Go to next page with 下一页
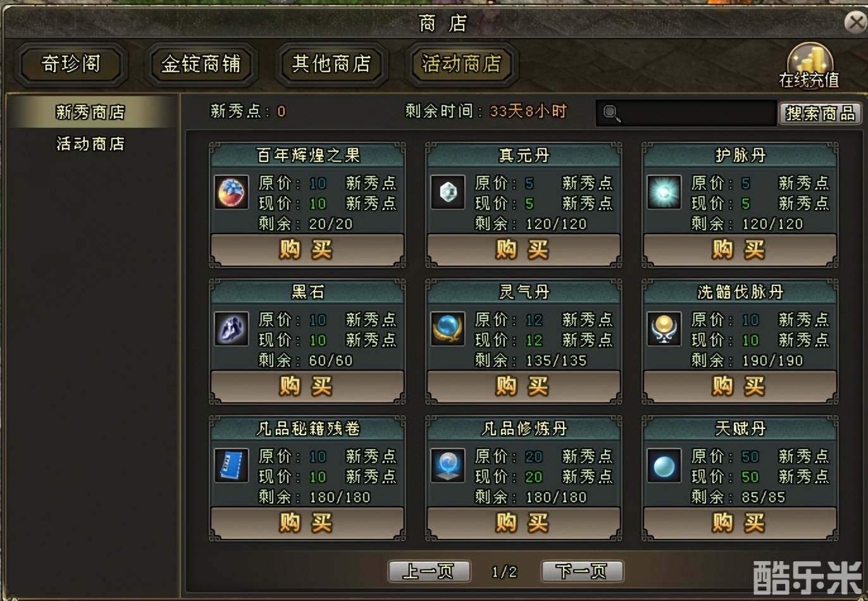Viewport: 868px width, 601px height. (582, 572)
